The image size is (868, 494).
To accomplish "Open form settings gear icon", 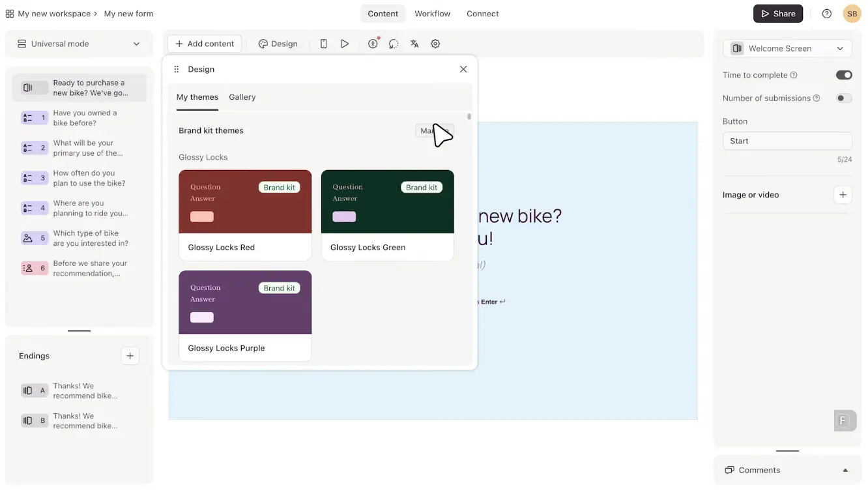I will (435, 44).
